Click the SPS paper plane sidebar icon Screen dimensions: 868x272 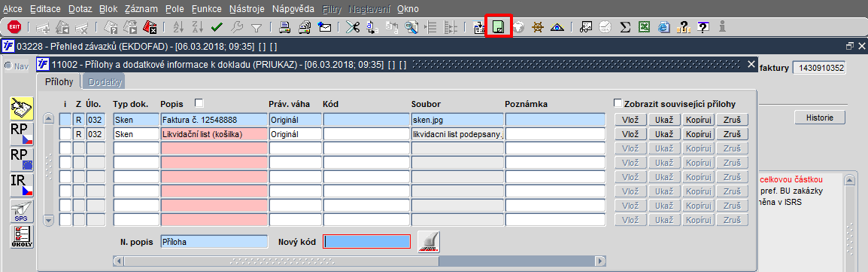click(x=22, y=211)
